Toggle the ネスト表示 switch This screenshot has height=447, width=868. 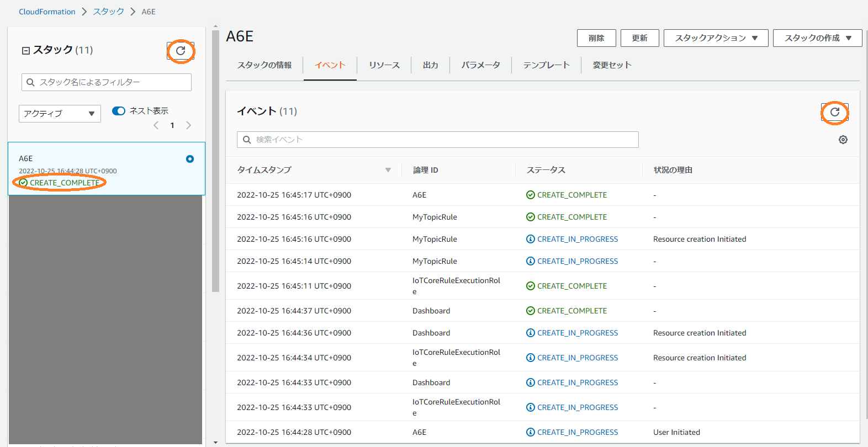[119, 111]
